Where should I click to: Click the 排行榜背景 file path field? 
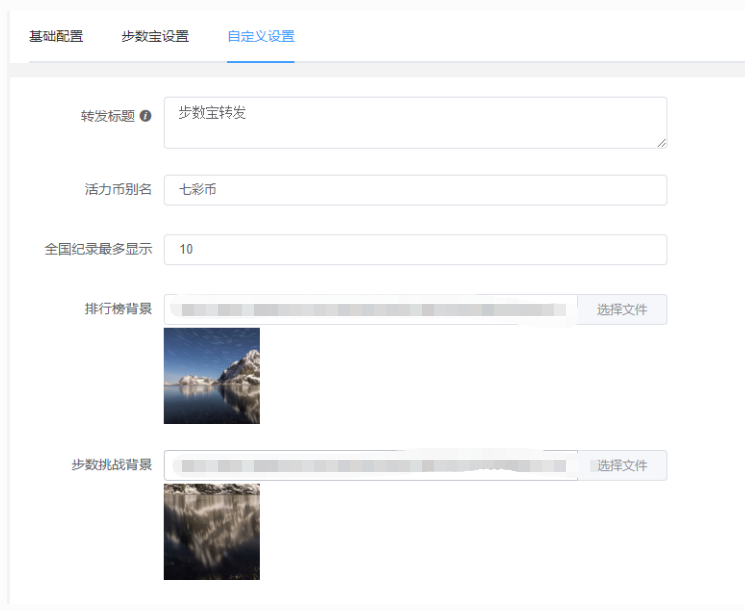(371, 309)
